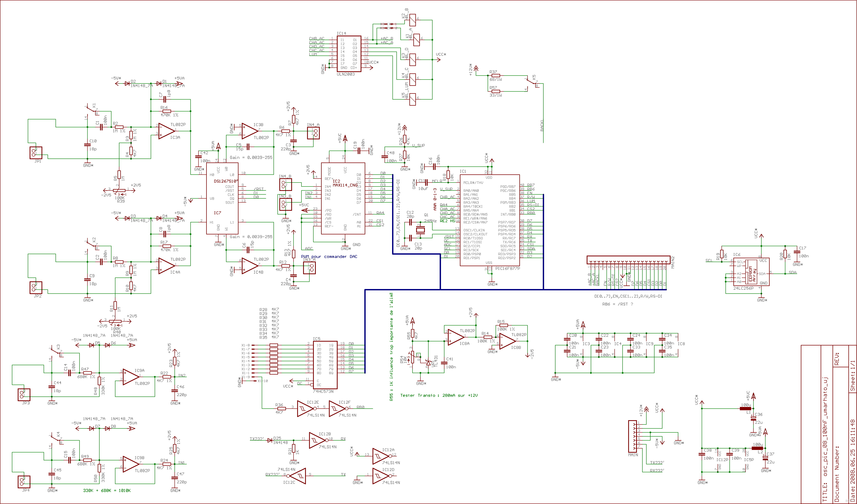857x504 pixels.
Task: Select relay coil K4 RL_C
Action: click(x=413, y=80)
